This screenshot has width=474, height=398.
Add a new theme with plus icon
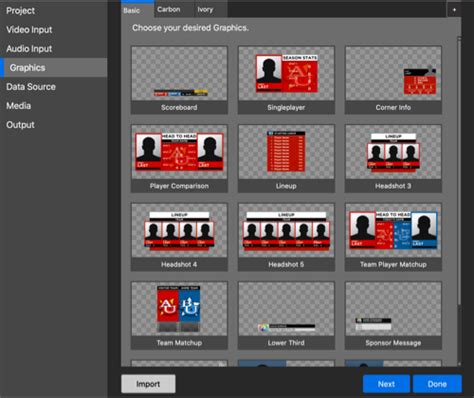point(454,10)
